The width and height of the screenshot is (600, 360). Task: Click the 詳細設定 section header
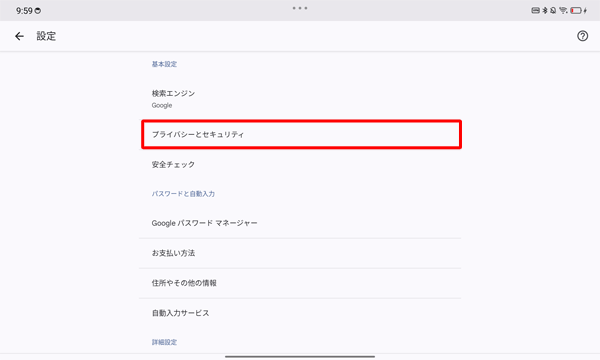click(164, 342)
